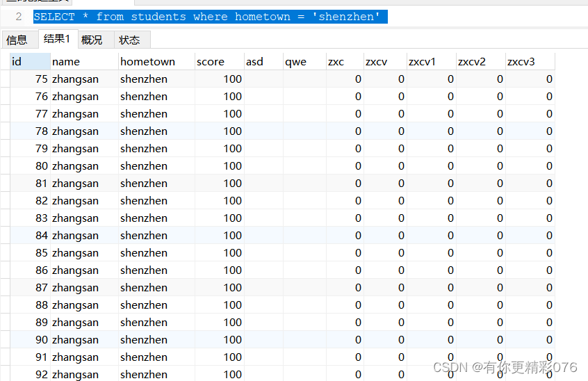
Task: Click the zxcv1 column header
Action: click(432, 61)
